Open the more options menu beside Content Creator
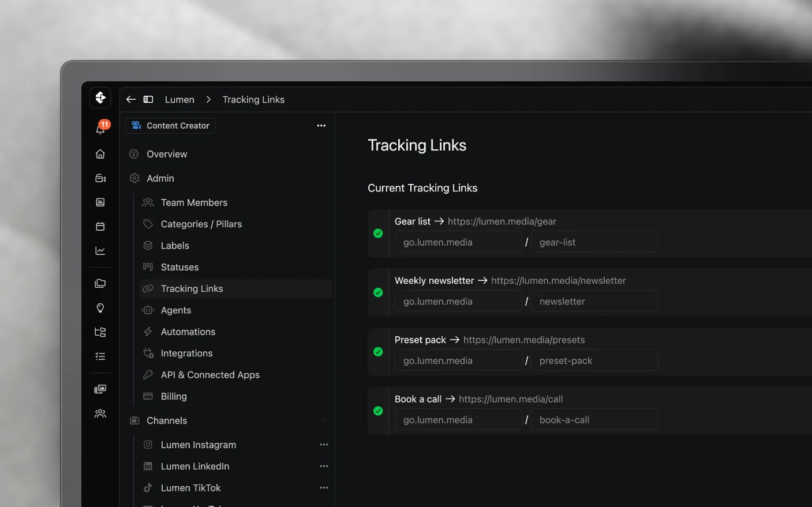This screenshot has height=507, width=812. 321,126
